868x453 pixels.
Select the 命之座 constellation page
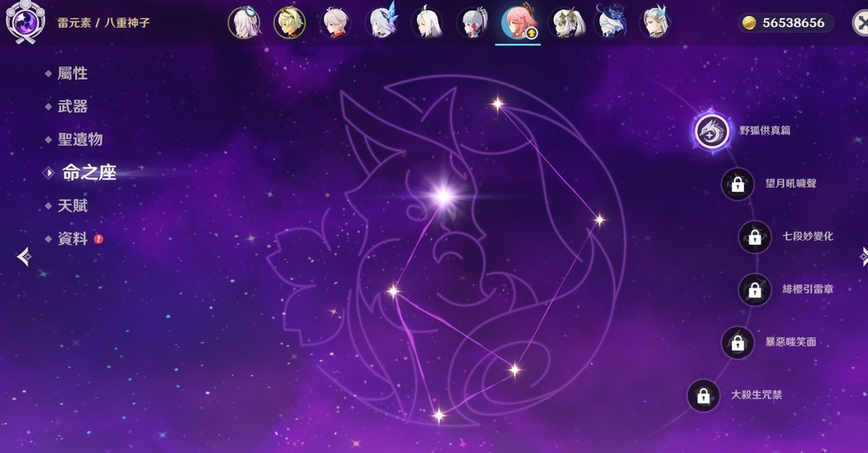[x=89, y=173]
